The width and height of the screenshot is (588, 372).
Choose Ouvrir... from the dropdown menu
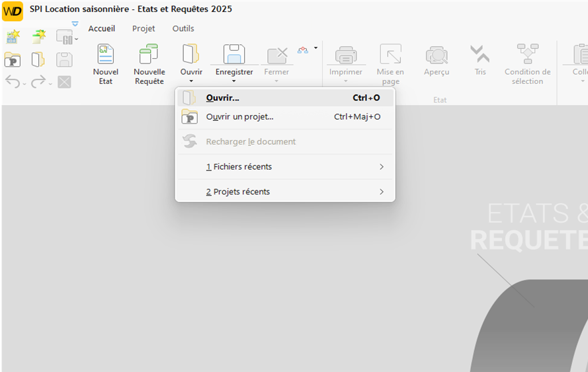pos(222,98)
